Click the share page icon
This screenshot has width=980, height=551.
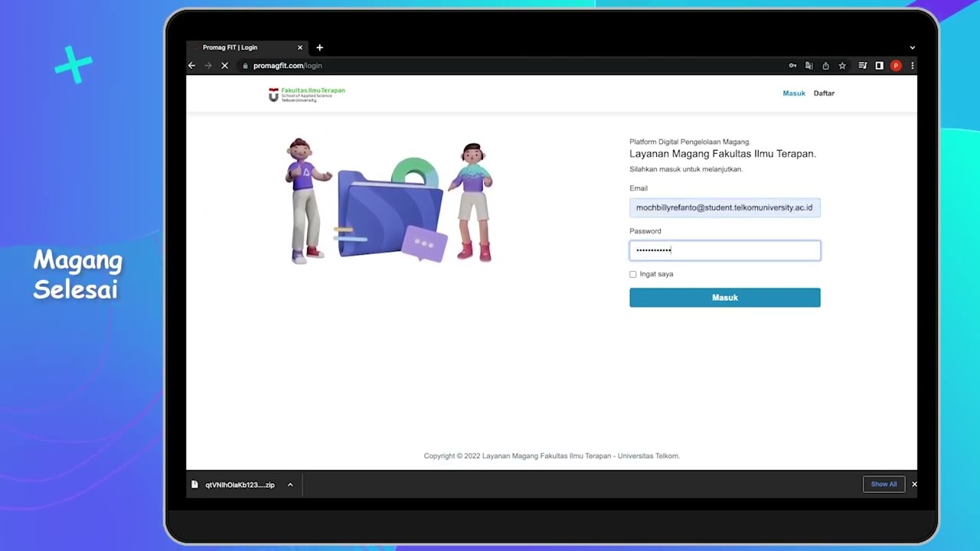point(825,66)
